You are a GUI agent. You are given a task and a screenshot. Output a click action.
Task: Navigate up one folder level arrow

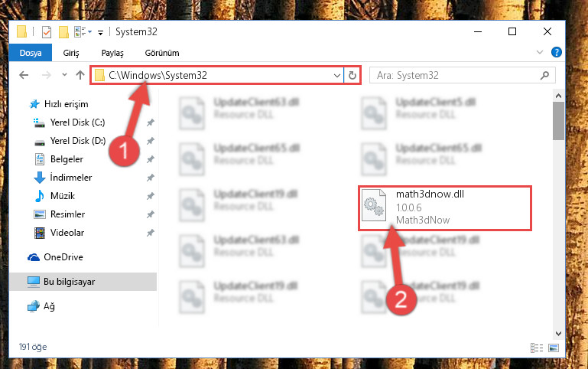click(x=80, y=75)
